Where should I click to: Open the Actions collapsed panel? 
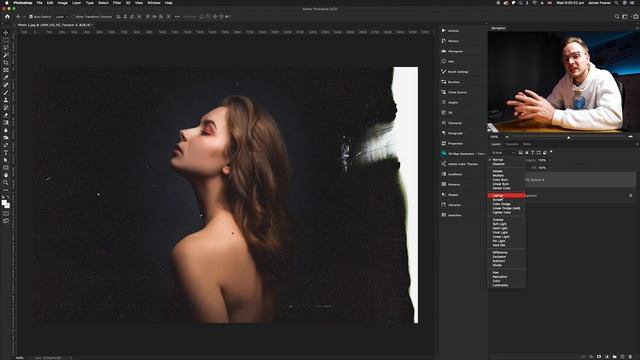[450, 31]
